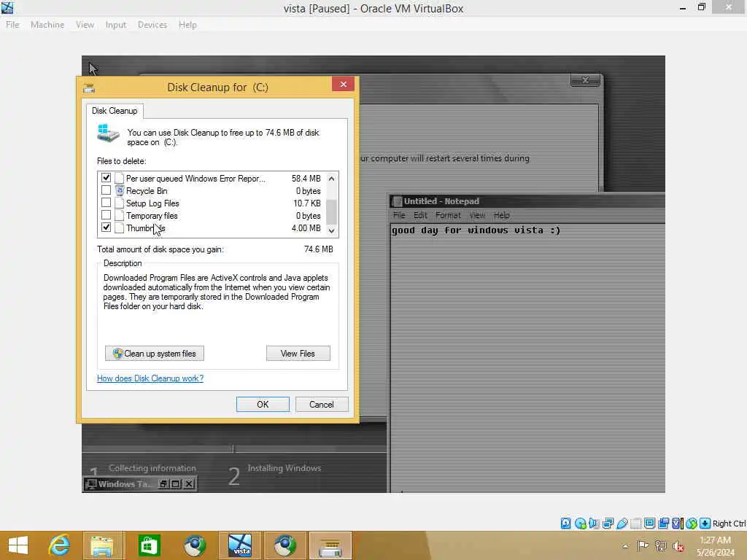
Task: Open Notepad View menu
Action: (x=477, y=215)
